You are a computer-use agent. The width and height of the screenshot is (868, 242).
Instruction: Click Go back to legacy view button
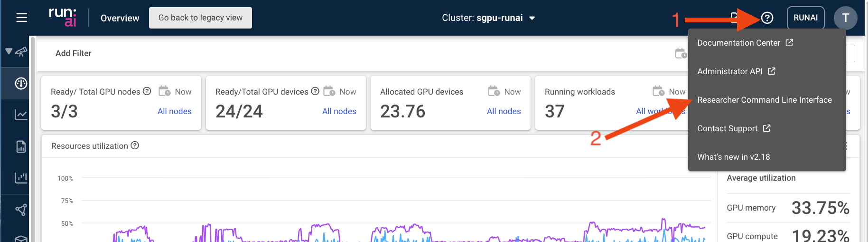pyautogui.click(x=200, y=18)
